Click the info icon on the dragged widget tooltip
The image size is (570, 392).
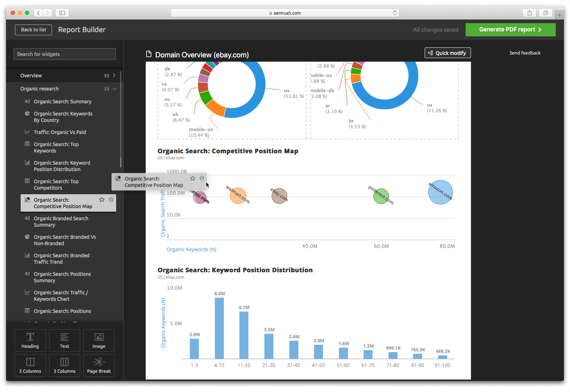[x=202, y=178]
